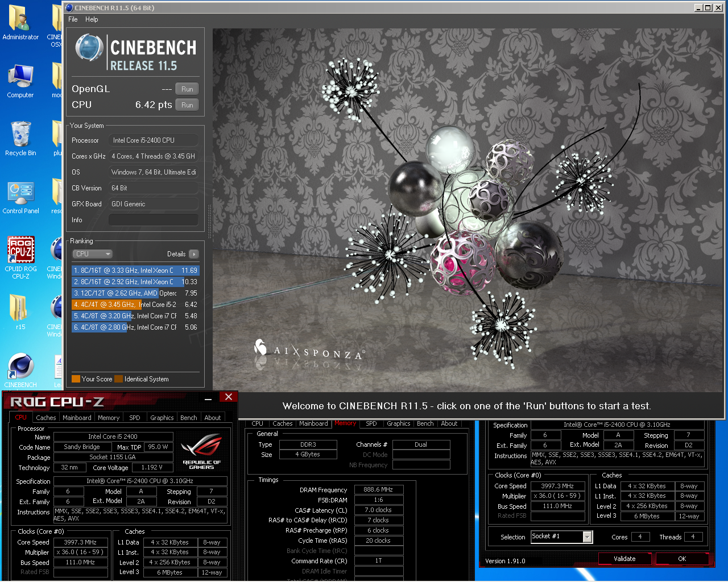The image size is (728, 582).
Task: Click CAS# Latency value 7.0 clocks
Action: (x=379, y=510)
